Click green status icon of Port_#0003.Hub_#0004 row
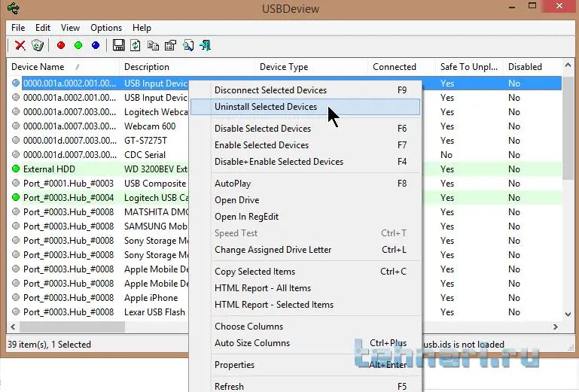The height and width of the screenshot is (392, 579). (16, 197)
